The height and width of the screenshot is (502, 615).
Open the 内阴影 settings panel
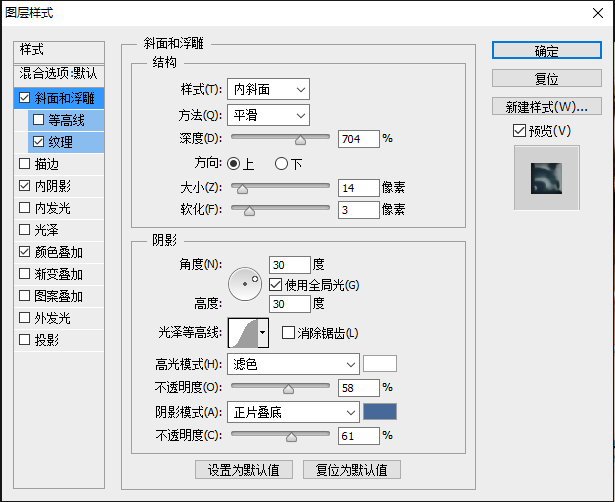[x=53, y=186]
